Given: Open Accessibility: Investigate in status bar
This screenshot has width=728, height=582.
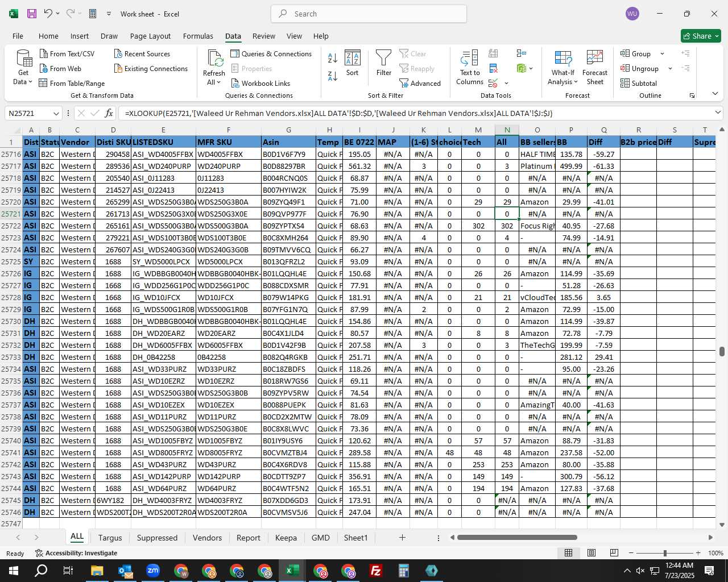Looking at the screenshot, I should point(76,553).
